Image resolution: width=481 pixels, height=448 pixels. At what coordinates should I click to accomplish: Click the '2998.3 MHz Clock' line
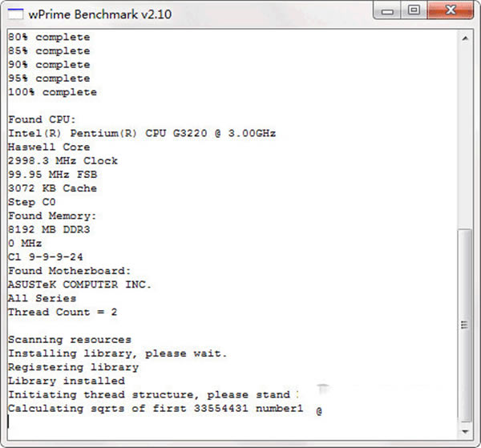[x=63, y=160]
